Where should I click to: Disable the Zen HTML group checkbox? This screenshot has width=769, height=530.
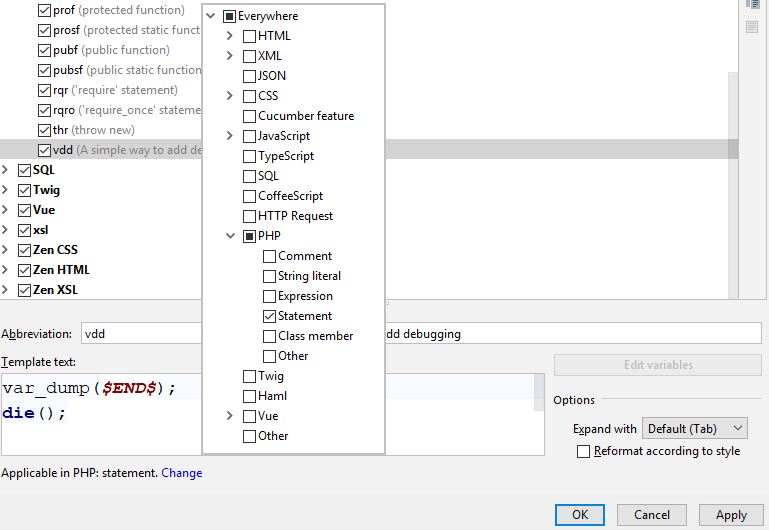pyautogui.click(x=24, y=271)
